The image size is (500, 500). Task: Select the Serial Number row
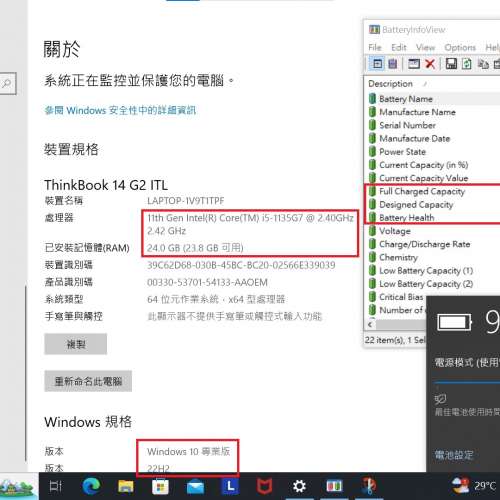pyautogui.click(x=433, y=125)
